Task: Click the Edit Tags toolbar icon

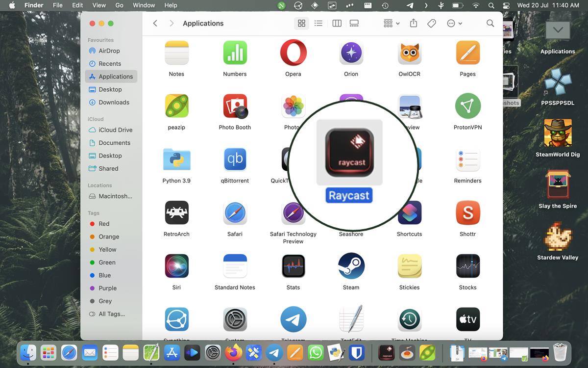Action: coord(432,23)
